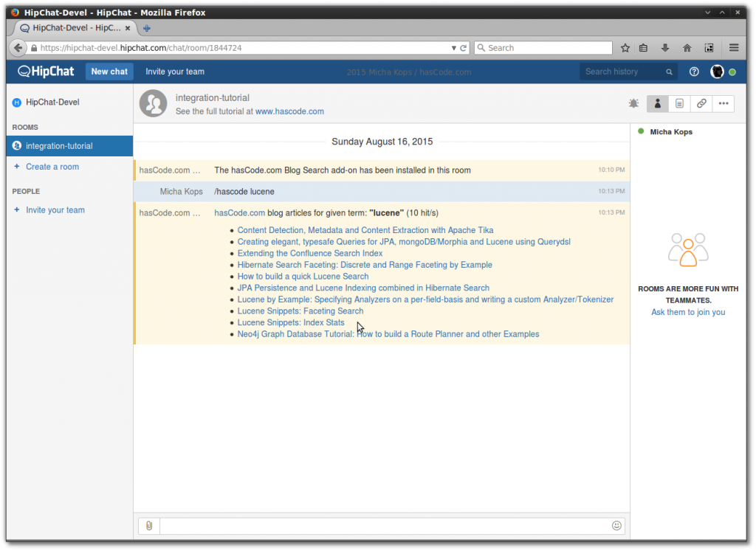Click the help question mark icon
Image resolution: width=756 pixels, height=551 pixels.
click(693, 72)
